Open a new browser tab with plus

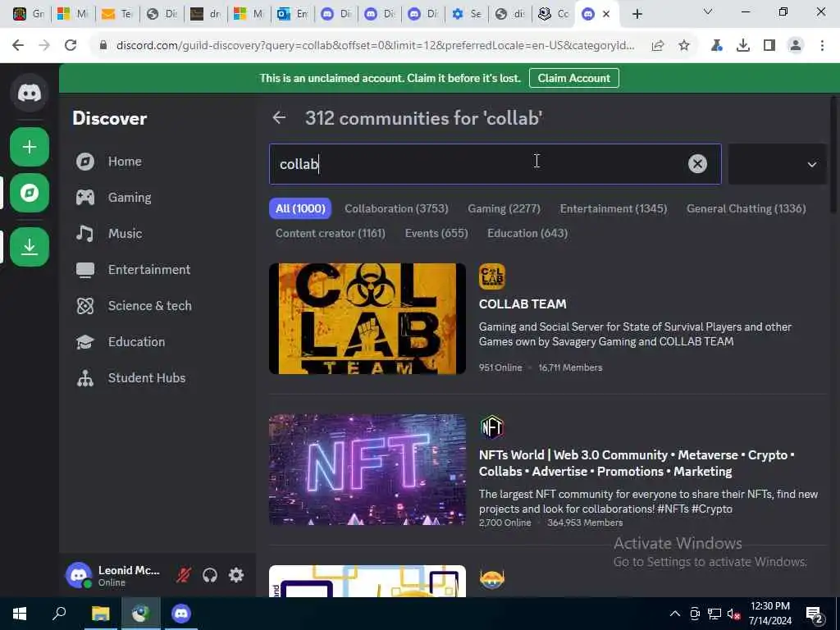coord(637,15)
